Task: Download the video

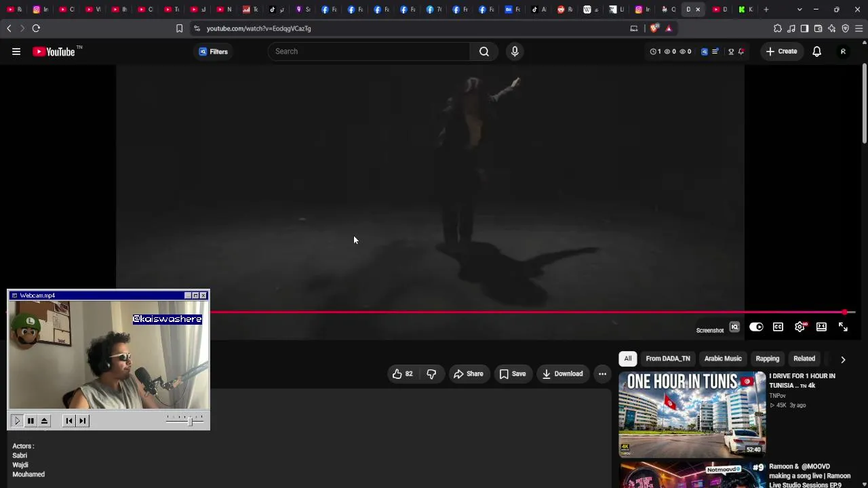Action: pos(562,374)
